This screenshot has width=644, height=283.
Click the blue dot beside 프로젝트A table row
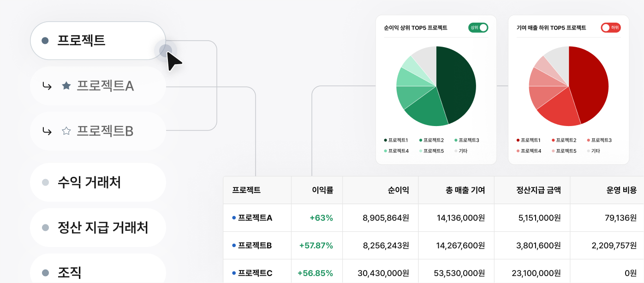[x=234, y=217]
